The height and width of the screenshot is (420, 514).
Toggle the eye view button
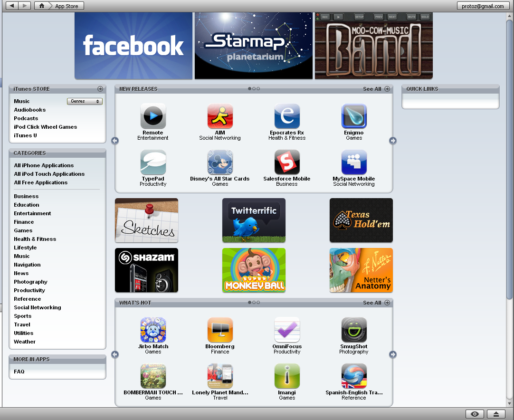(x=475, y=414)
